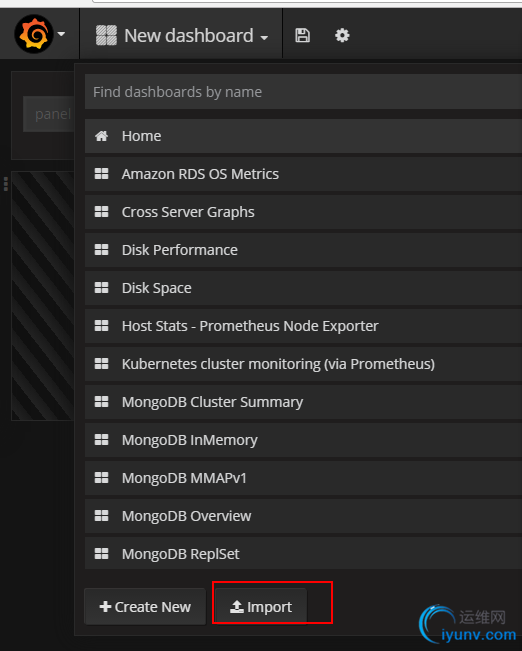Expand the caret next to Grafana logo
Image resolution: width=522 pixels, height=651 pixels.
pos(61,34)
